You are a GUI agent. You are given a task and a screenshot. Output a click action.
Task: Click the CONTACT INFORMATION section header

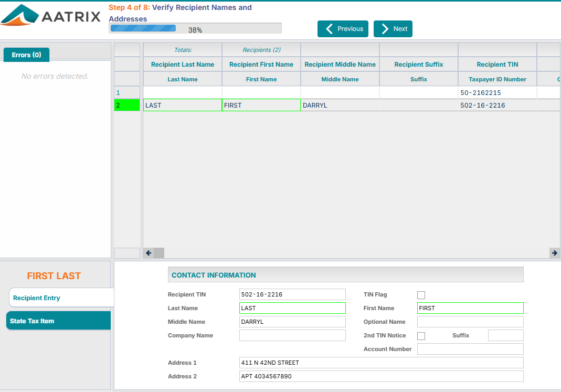[x=346, y=274]
